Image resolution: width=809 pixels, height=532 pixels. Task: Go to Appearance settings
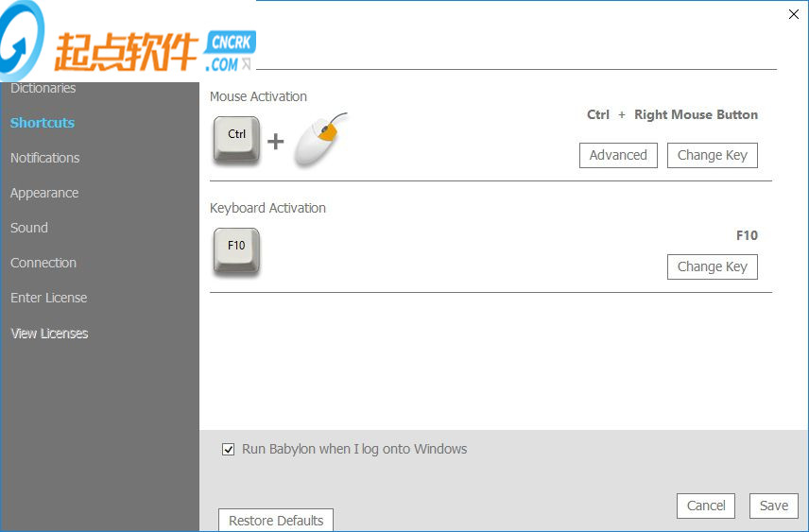(44, 193)
